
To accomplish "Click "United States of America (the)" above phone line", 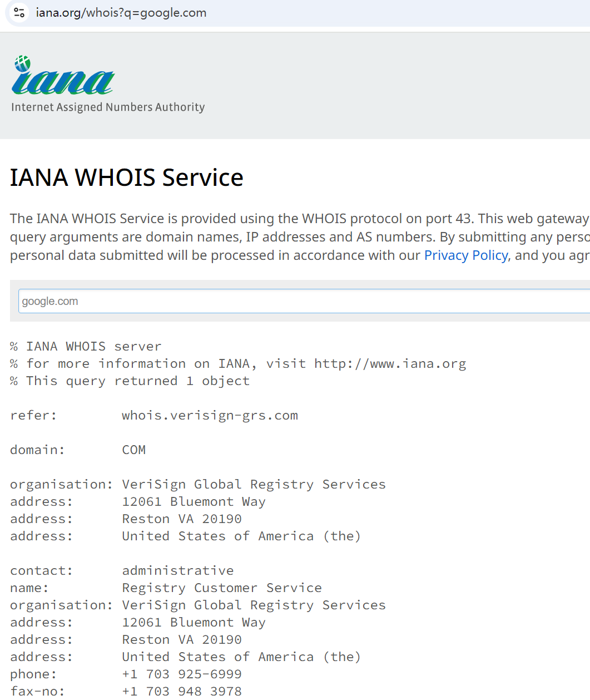I will 241,657.
